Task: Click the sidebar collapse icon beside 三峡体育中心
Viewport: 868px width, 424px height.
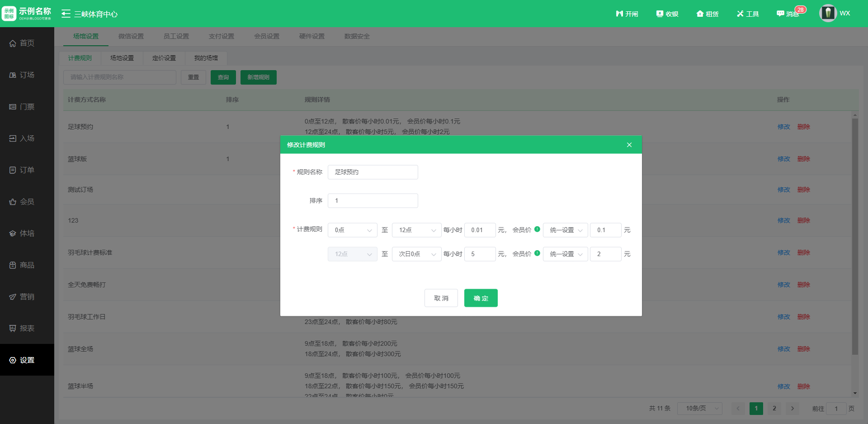Action: pos(66,14)
